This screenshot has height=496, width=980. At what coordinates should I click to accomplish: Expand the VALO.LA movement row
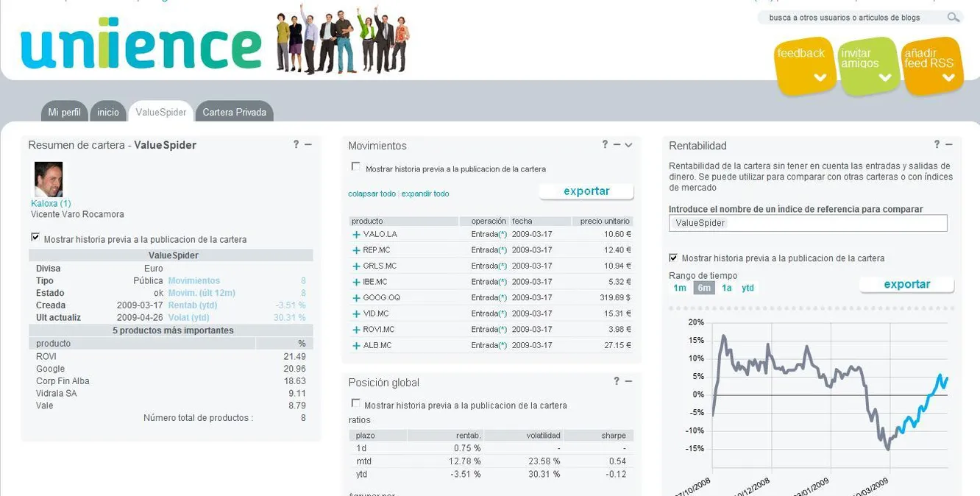(357, 235)
